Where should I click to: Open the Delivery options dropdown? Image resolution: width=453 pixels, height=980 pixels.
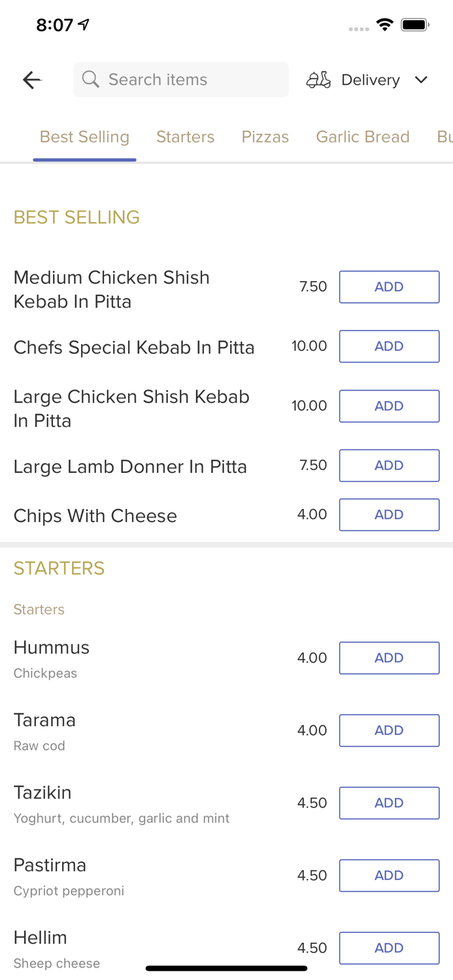[x=370, y=80]
